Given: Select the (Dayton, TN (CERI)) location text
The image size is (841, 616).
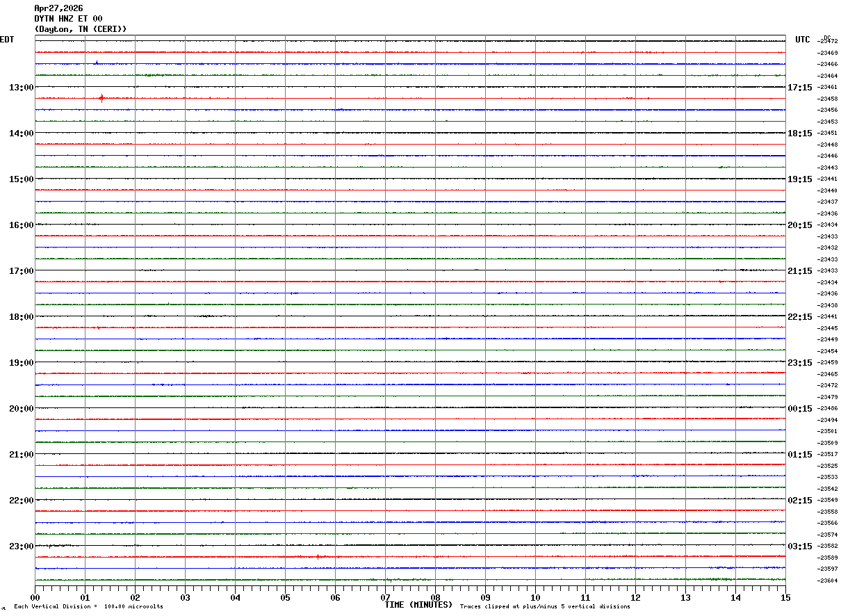Looking at the screenshot, I should tap(81, 29).
